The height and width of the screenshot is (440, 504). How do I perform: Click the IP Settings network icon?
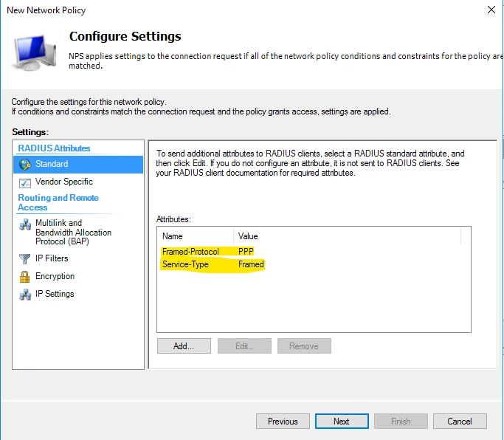(x=25, y=295)
